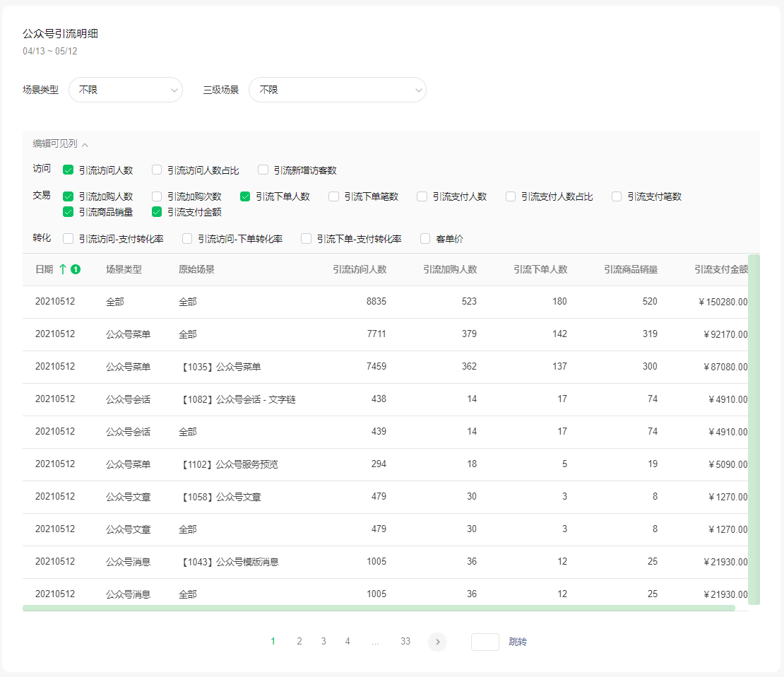Viewport: 784px width, 677px height.
Task: Enable the 客单价 checkbox
Action: click(x=425, y=239)
